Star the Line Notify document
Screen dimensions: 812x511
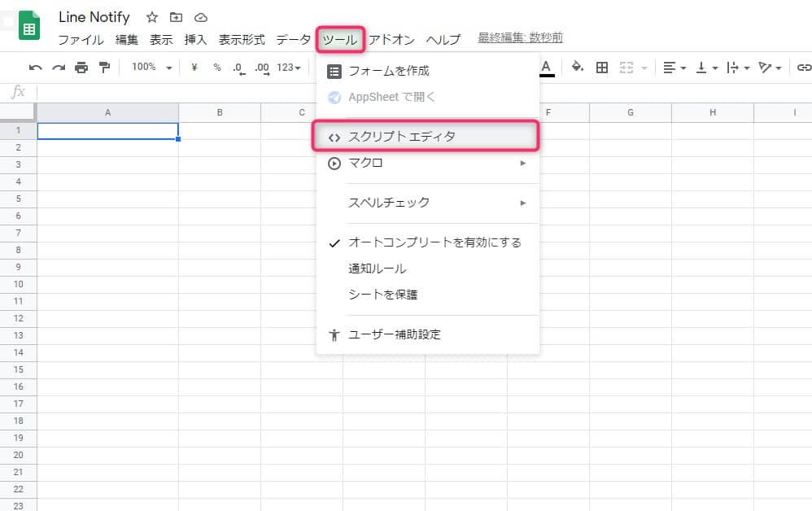pos(151,18)
